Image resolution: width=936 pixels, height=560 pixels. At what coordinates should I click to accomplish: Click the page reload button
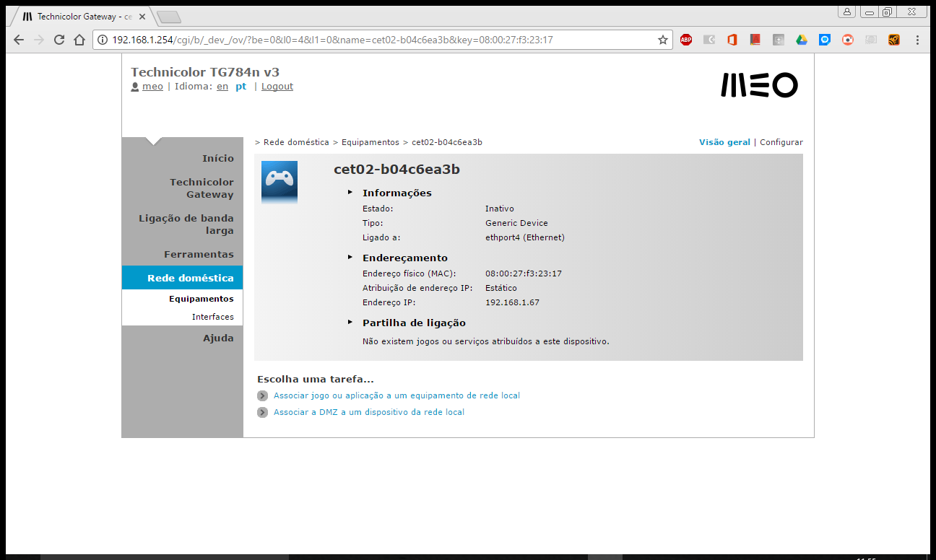click(x=59, y=40)
